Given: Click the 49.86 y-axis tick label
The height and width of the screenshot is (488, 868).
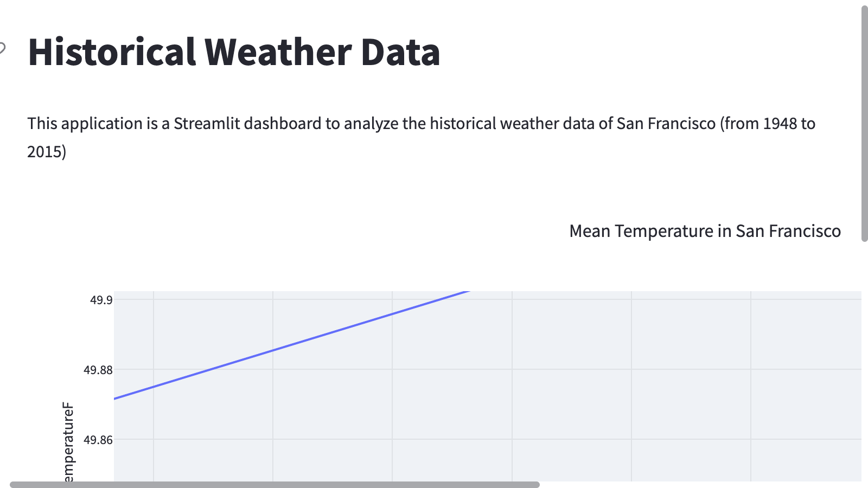Looking at the screenshot, I should click(x=98, y=440).
